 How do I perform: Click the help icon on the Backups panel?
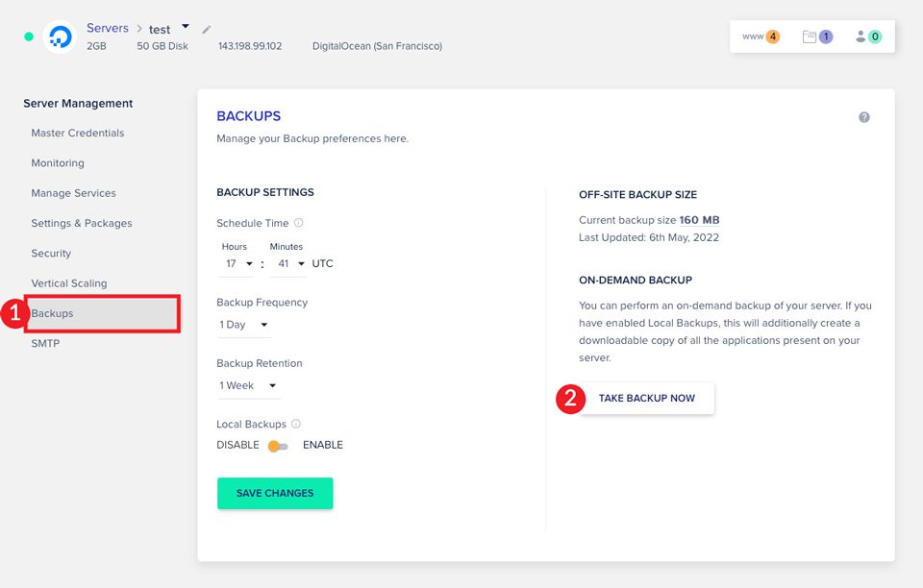click(863, 115)
